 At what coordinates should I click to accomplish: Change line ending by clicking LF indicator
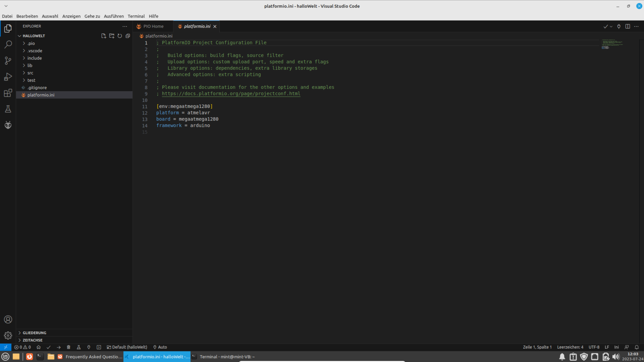(x=607, y=347)
